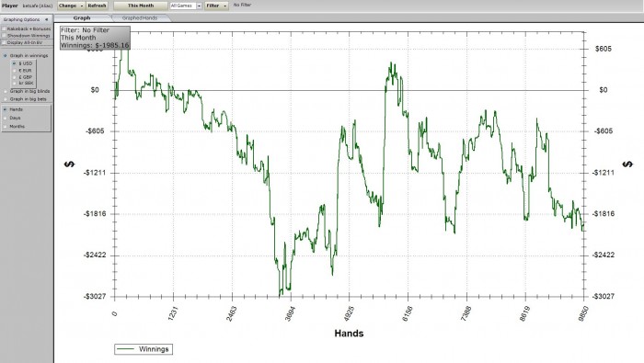Click the left axis -$1211 label
Screen dimensions: 644x363
click(94, 172)
